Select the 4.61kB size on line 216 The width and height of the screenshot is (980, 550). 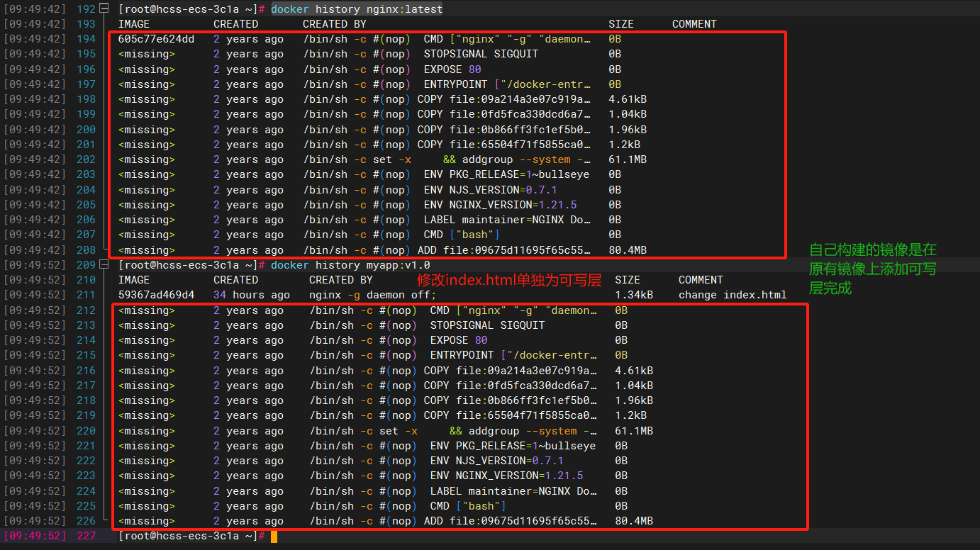(x=634, y=371)
